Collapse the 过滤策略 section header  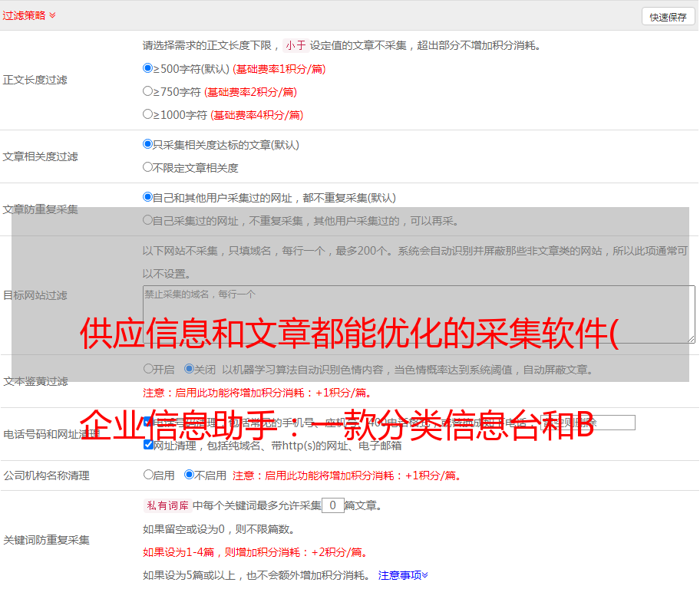(29, 15)
